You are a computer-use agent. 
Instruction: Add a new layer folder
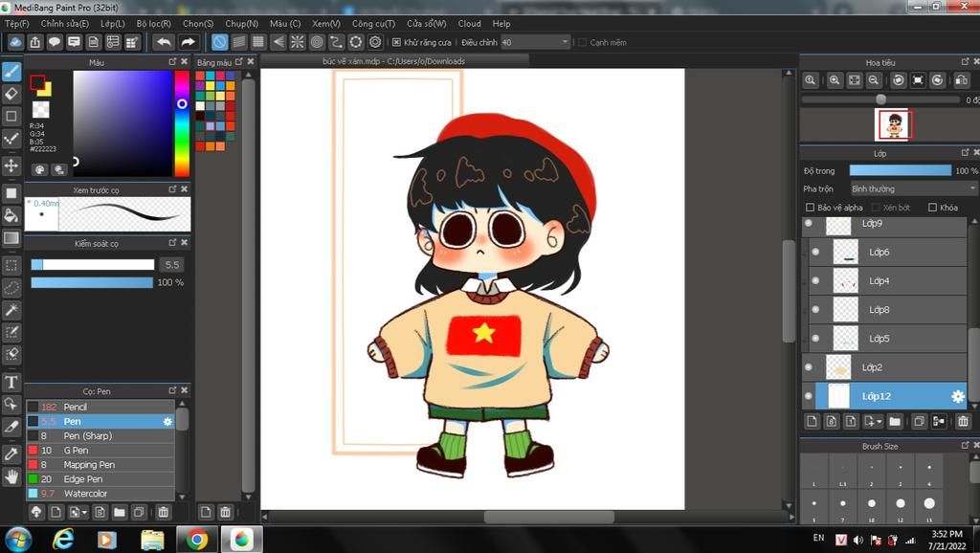tap(895, 421)
